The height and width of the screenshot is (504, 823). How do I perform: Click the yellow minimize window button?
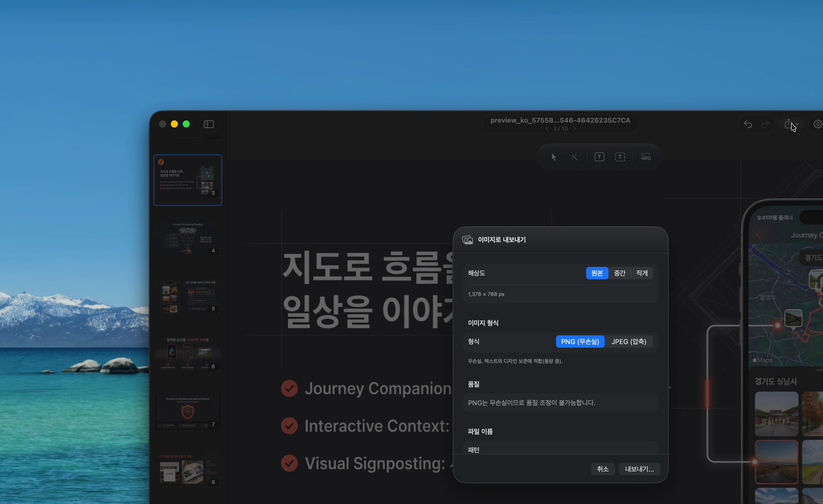point(174,124)
